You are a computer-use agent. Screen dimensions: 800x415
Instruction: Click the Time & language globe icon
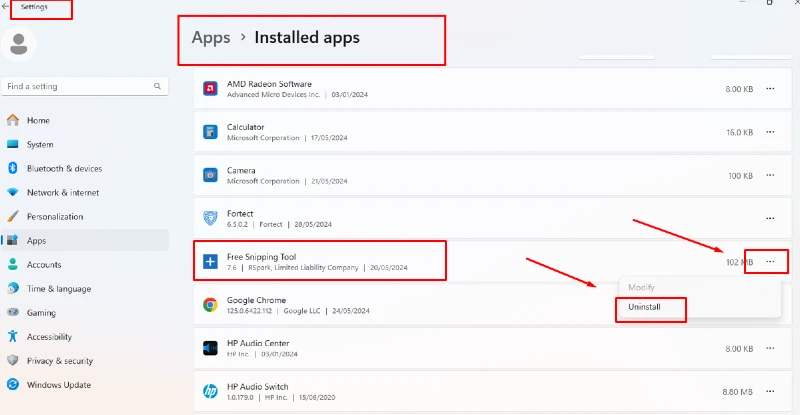coord(13,288)
